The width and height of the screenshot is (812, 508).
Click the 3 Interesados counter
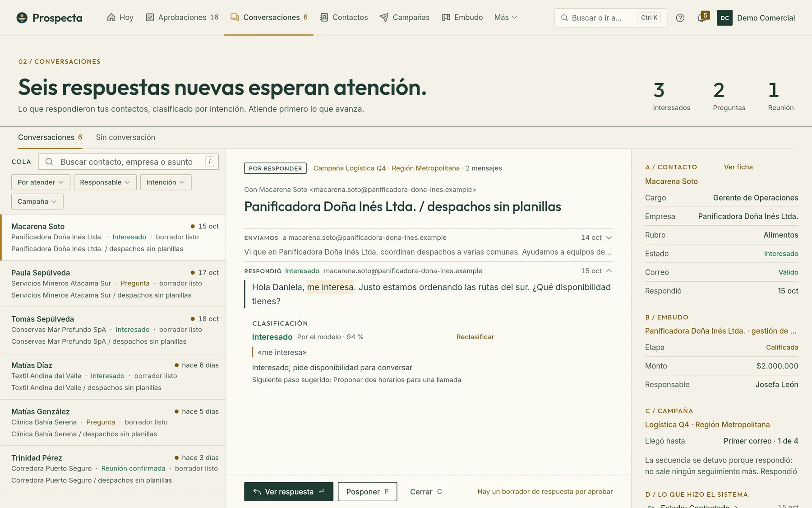(x=671, y=96)
